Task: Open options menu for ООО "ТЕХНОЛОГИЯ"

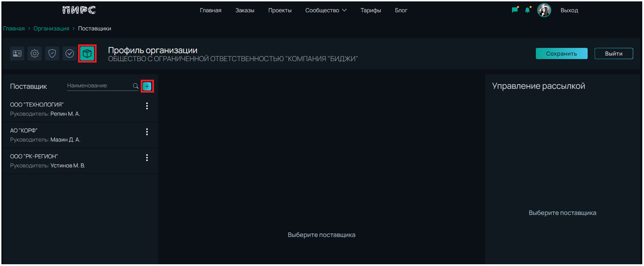Action: pos(147,106)
